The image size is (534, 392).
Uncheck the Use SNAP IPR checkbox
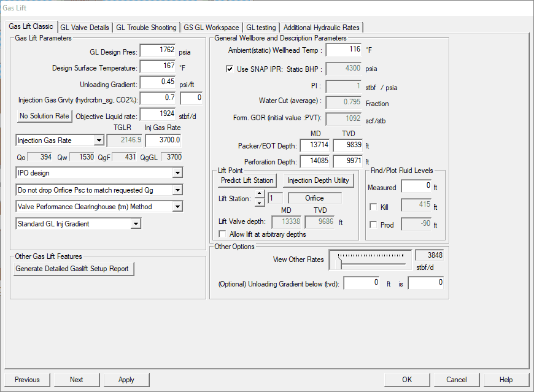pos(230,69)
